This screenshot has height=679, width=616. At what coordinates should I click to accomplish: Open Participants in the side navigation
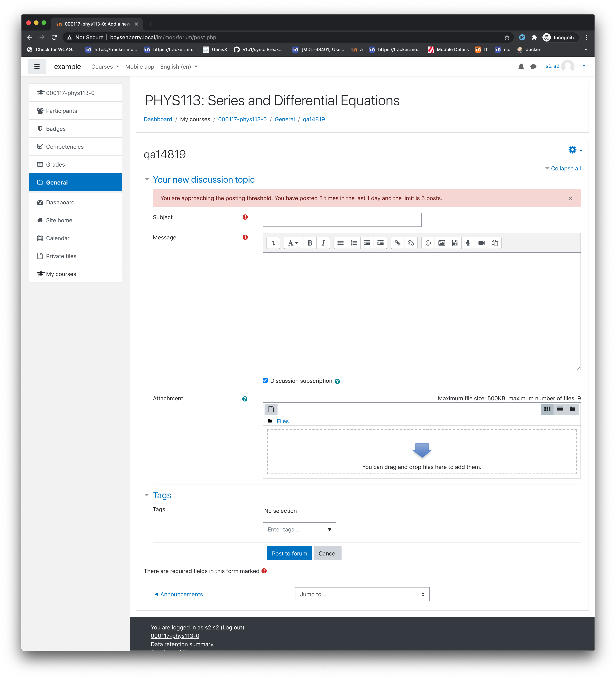tap(75, 111)
